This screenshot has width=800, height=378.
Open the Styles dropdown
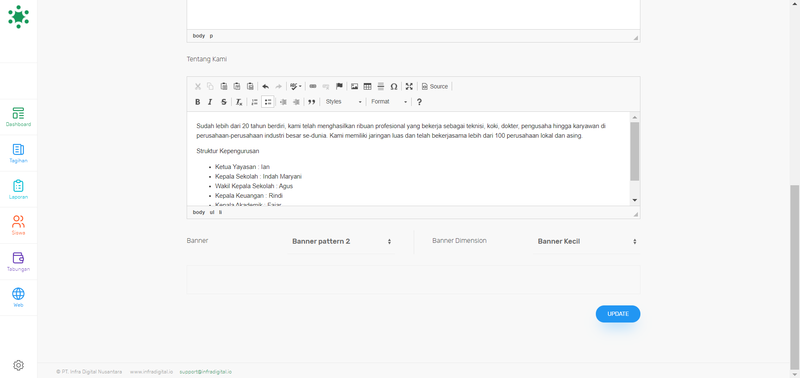tap(343, 102)
